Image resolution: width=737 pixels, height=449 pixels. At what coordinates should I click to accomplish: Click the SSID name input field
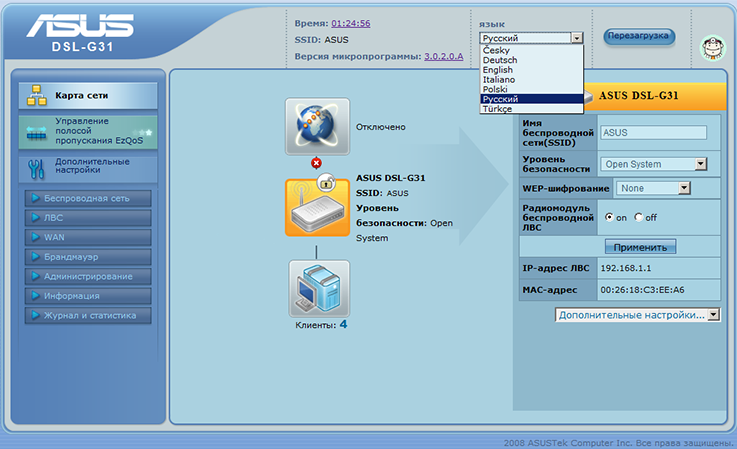click(653, 133)
